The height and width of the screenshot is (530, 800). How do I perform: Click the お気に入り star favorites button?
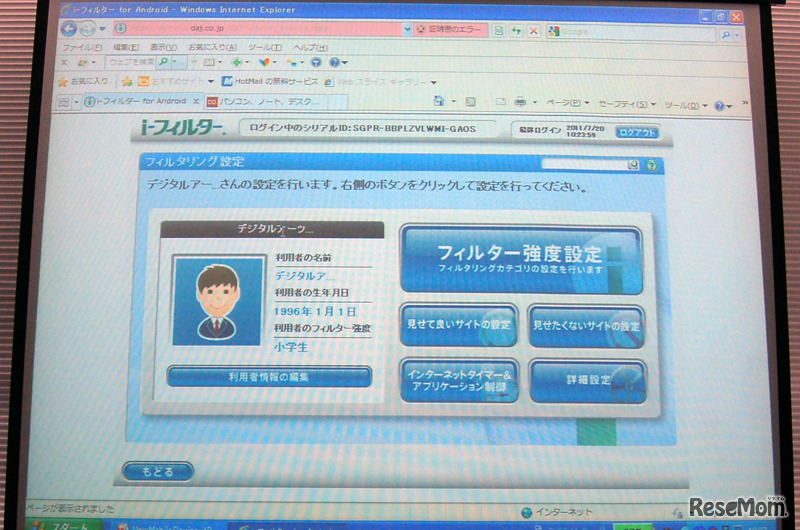(83, 81)
